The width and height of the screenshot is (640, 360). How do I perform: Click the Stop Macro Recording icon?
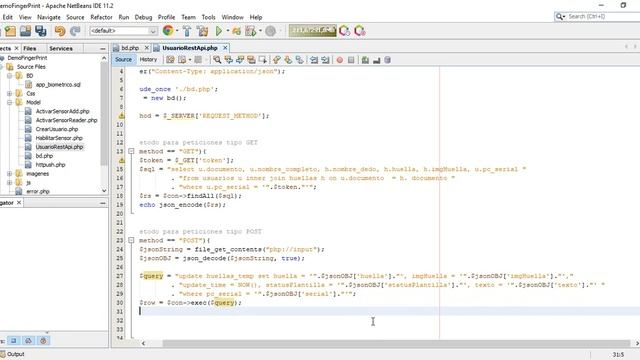[x=351, y=60]
